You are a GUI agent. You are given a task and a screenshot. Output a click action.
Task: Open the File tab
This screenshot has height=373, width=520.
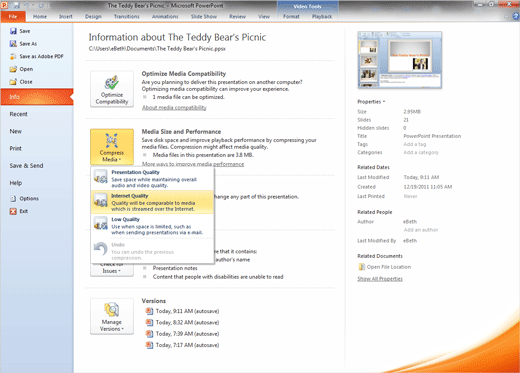[13, 16]
